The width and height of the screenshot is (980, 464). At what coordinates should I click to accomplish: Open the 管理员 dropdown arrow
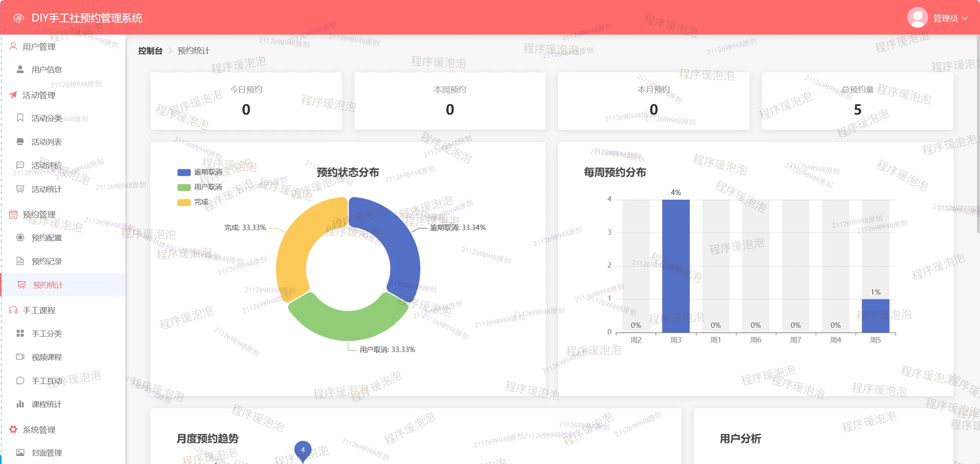(x=965, y=18)
